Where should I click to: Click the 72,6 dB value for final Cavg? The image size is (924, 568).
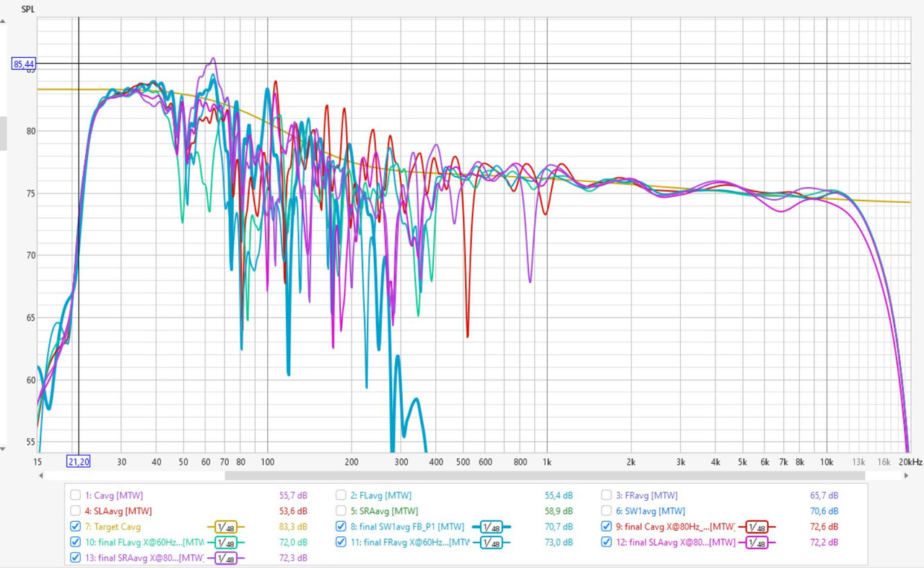click(824, 527)
